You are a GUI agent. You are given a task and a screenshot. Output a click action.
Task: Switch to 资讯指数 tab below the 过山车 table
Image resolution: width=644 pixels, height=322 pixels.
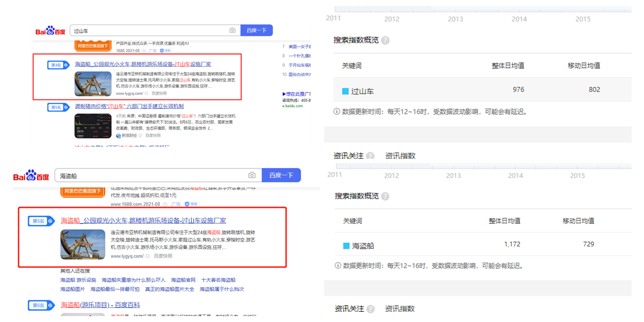400,156
